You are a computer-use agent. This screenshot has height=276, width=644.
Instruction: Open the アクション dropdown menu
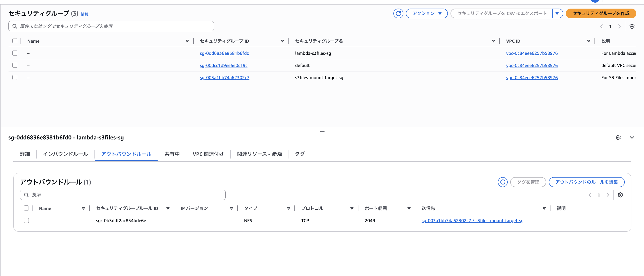coord(426,14)
